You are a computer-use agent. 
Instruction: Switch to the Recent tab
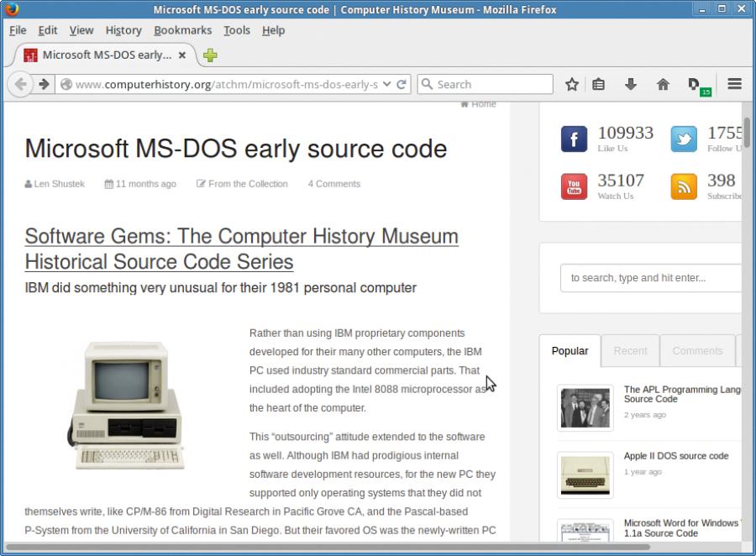tap(630, 351)
